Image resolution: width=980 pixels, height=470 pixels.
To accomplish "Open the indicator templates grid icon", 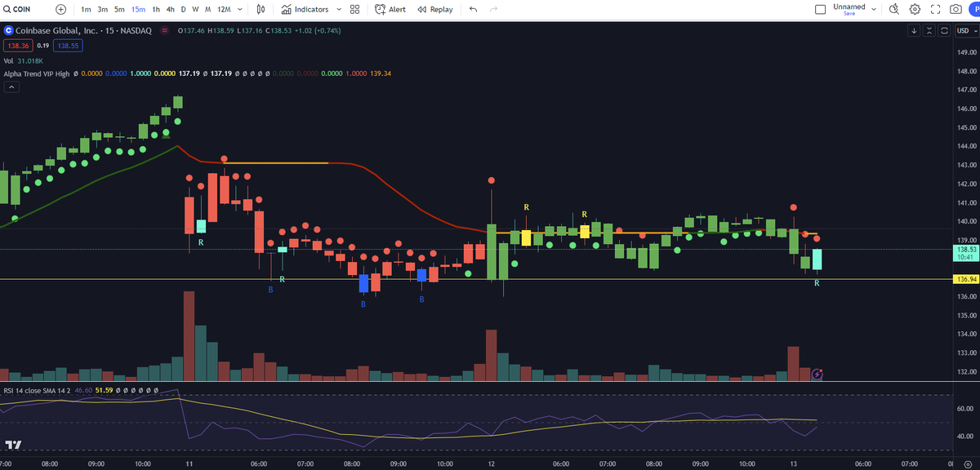I will (354, 9).
